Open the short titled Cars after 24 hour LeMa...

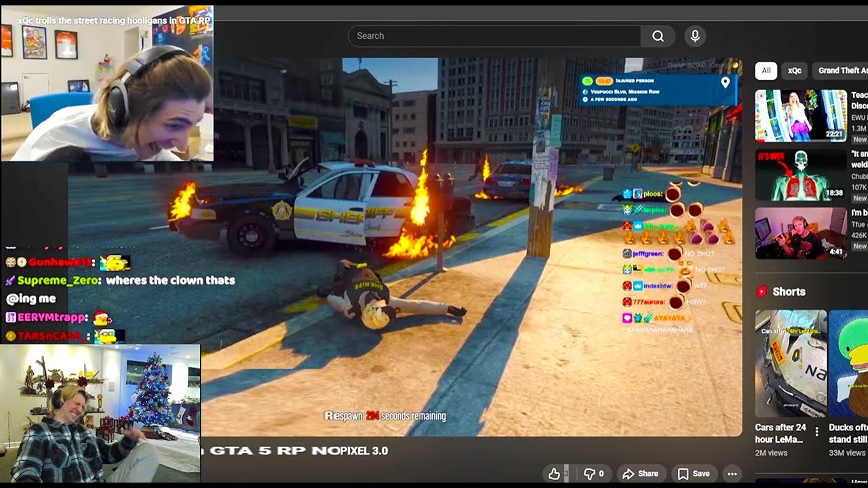[x=781, y=433]
